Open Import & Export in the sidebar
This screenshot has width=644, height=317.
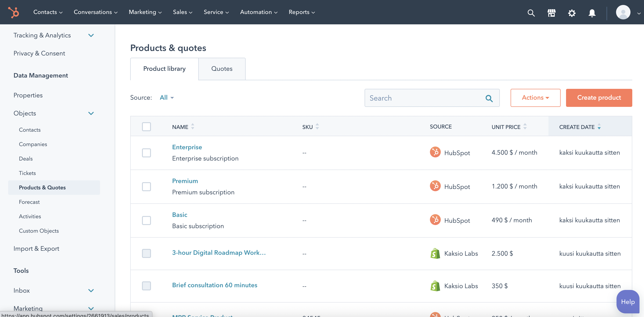pos(36,249)
